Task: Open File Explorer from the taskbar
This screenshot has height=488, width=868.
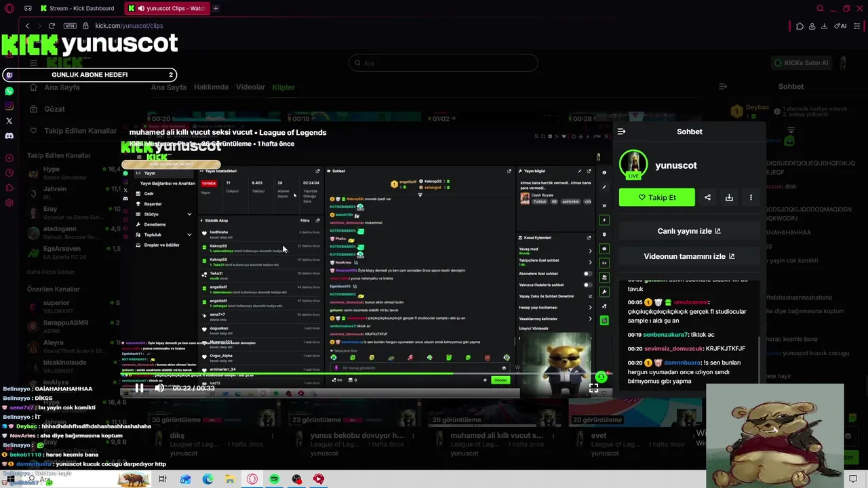Action: [x=230, y=479]
